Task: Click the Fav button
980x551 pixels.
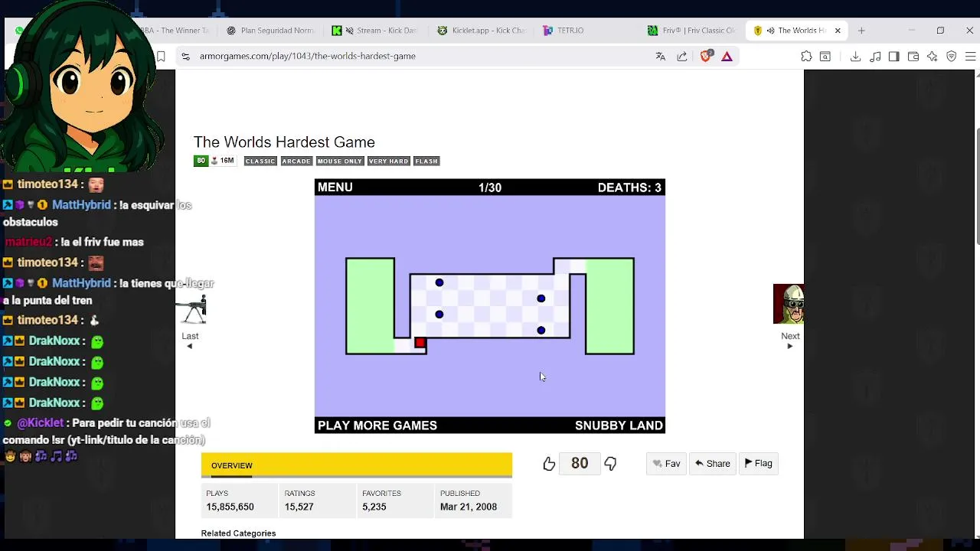Action: tap(666, 464)
